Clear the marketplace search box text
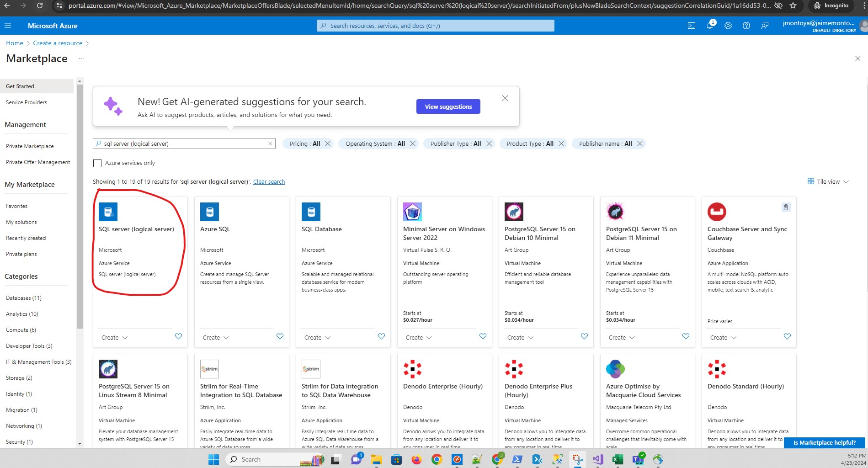 pyautogui.click(x=270, y=144)
